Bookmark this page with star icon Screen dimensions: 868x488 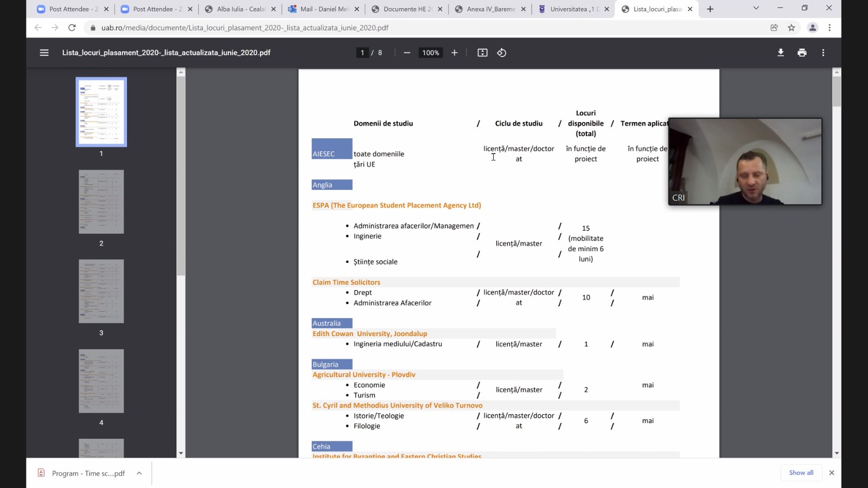click(792, 28)
